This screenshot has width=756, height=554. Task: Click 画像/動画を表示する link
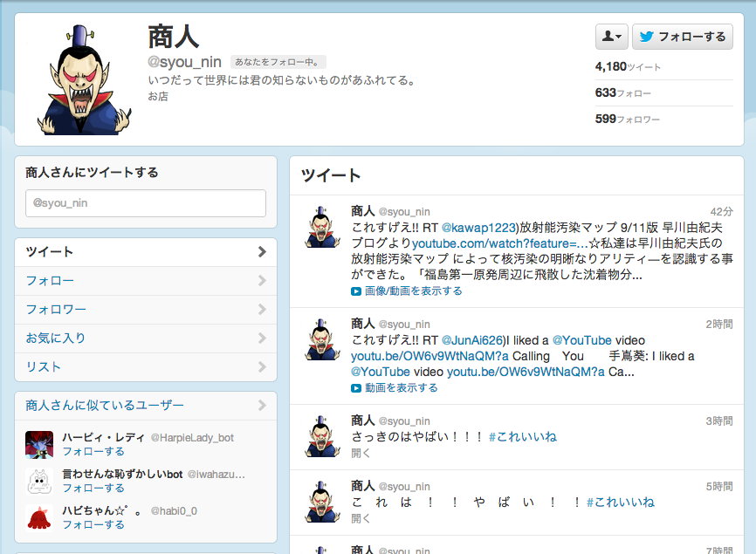click(413, 291)
